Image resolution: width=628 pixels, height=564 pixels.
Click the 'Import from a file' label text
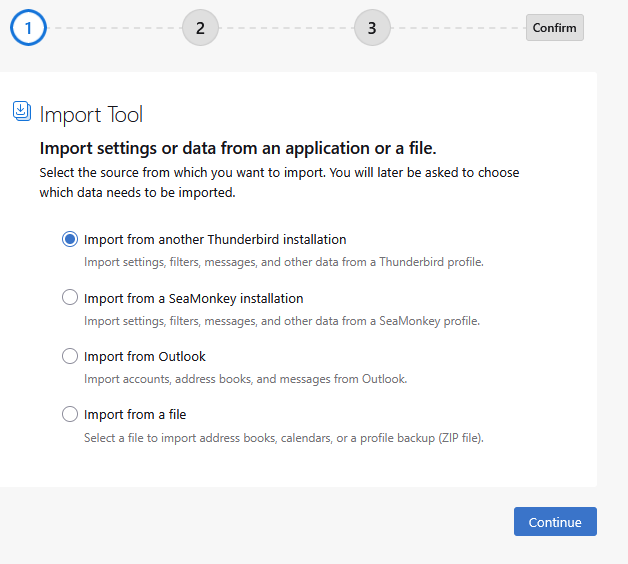[135, 414]
